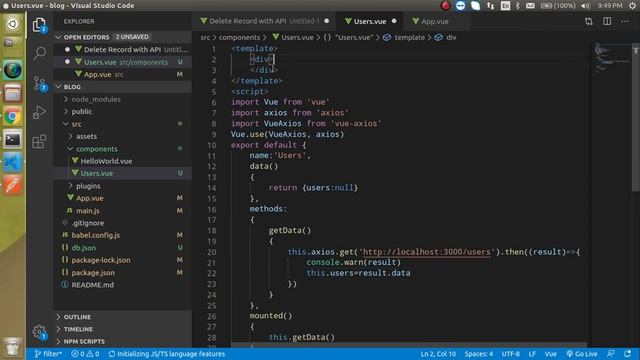Screen dimensions: 640x360
Task: Follow the localhost:3000/users link in code
Action: click(427, 252)
